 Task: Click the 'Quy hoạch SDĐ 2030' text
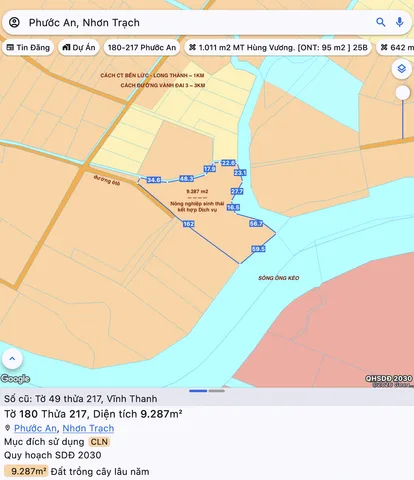coord(53,455)
